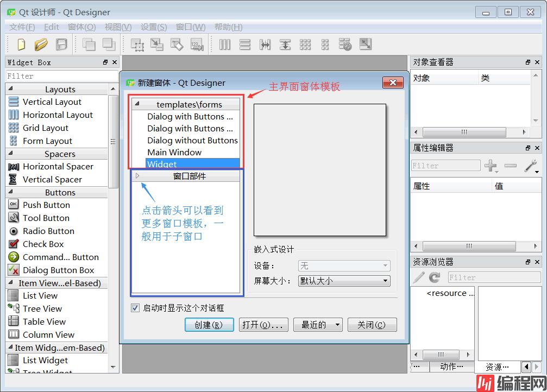Click the Widget Box Filter input field
The height and width of the screenshot is (392, 547).
60,76
